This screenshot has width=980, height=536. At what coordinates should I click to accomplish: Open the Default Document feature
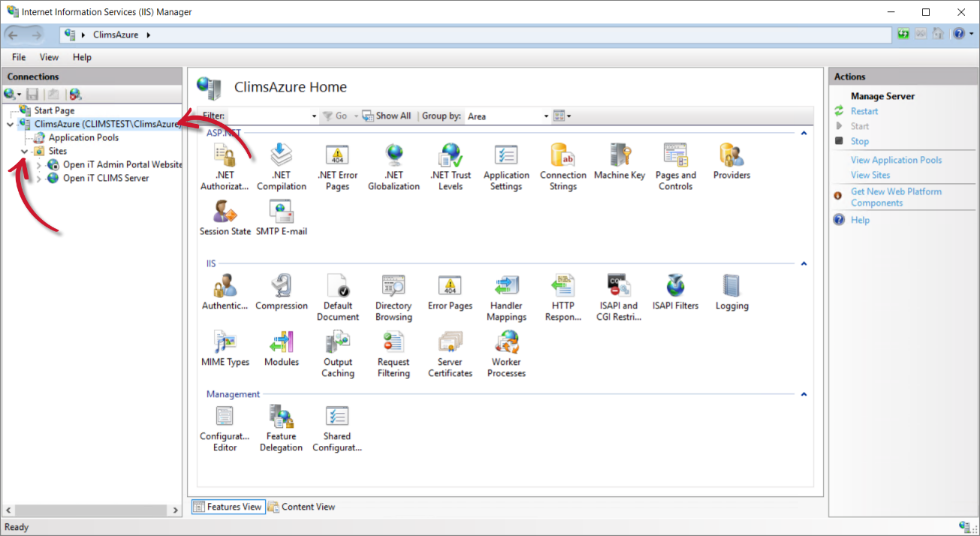coord(337,297)
